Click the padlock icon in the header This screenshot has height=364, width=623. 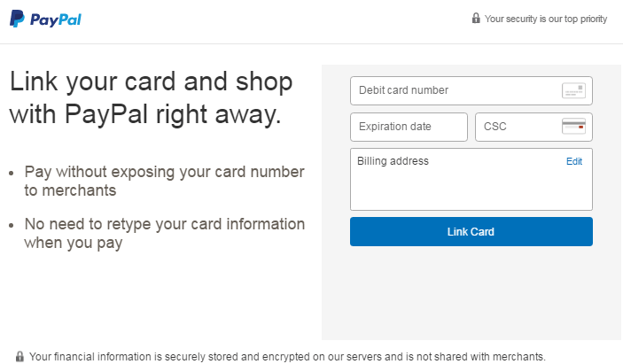[476, 19]
